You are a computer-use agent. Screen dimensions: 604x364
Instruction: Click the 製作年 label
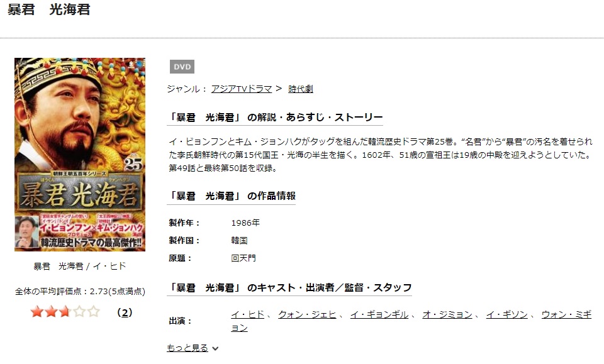184,223
